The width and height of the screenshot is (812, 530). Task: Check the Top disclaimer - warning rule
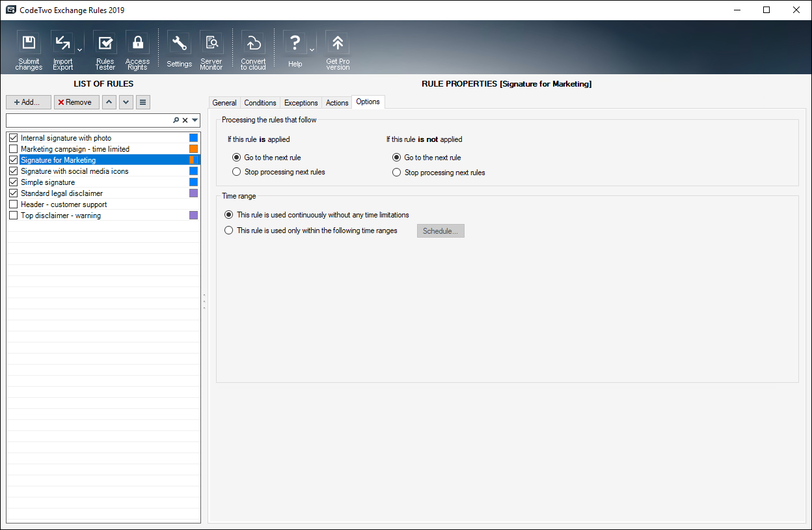point(13,216)
